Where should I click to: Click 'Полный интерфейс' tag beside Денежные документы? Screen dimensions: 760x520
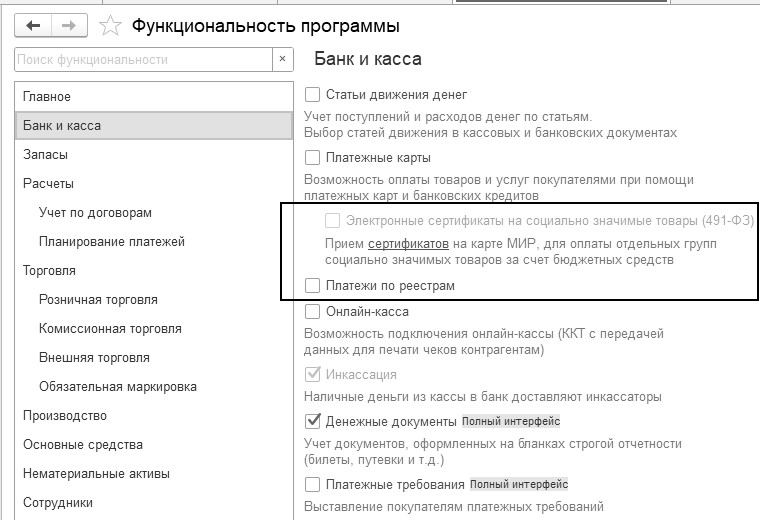(x=511, y=421)
